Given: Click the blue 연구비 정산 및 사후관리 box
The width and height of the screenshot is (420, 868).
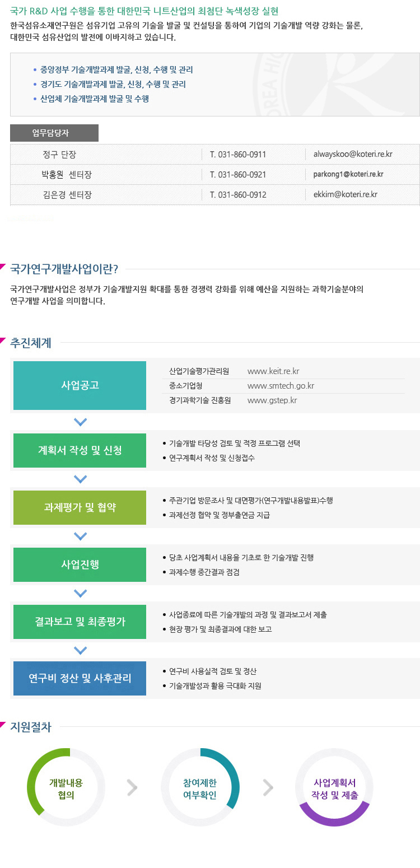Looking at the screenshot, I should click(x=80, y=678).
